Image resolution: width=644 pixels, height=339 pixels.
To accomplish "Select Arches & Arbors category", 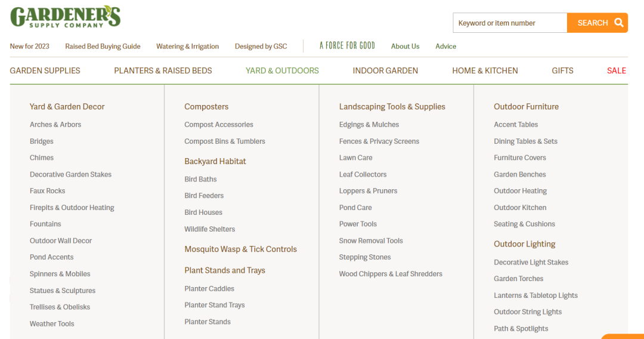I will pos(55,125).
